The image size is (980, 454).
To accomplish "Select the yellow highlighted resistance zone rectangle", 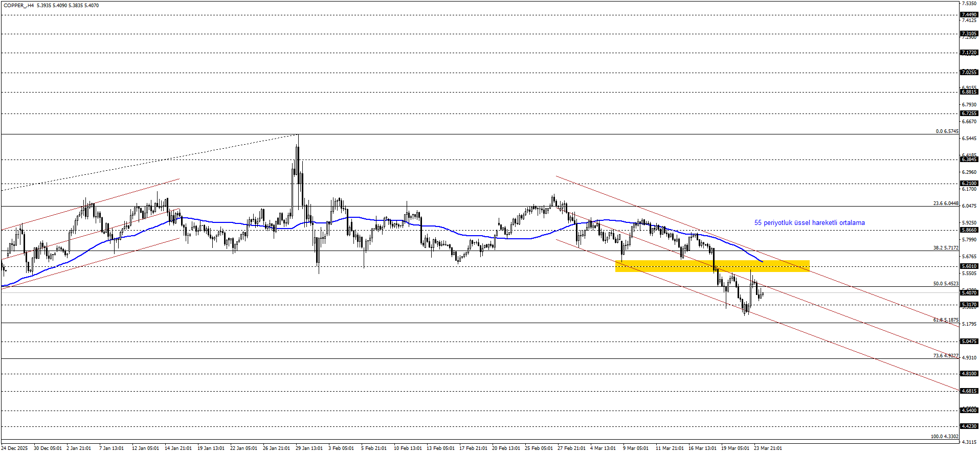I will coord(712,266).
